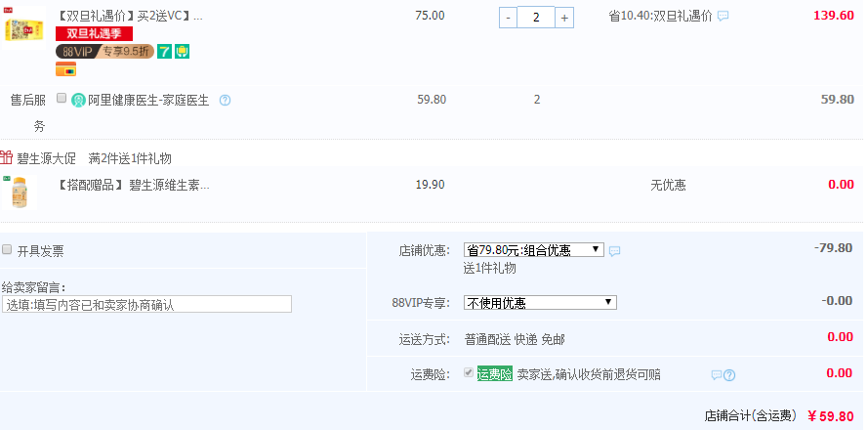The image size is (868, 430).
Task: Select the 卖家送,确认收货前退货可赔 text
Action: tap(589, 374)
